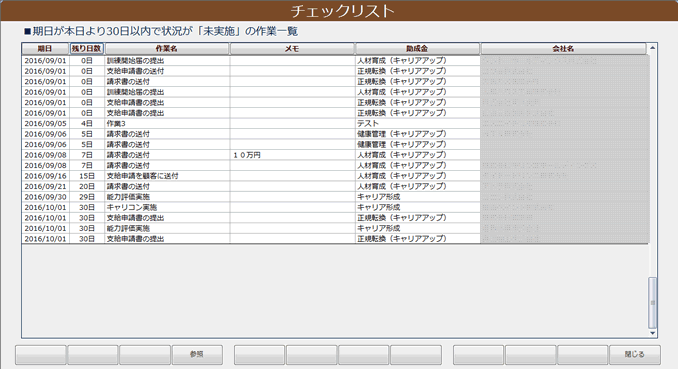
Task: Sort by 期日 column header
Action: click(x=45, y=49)
